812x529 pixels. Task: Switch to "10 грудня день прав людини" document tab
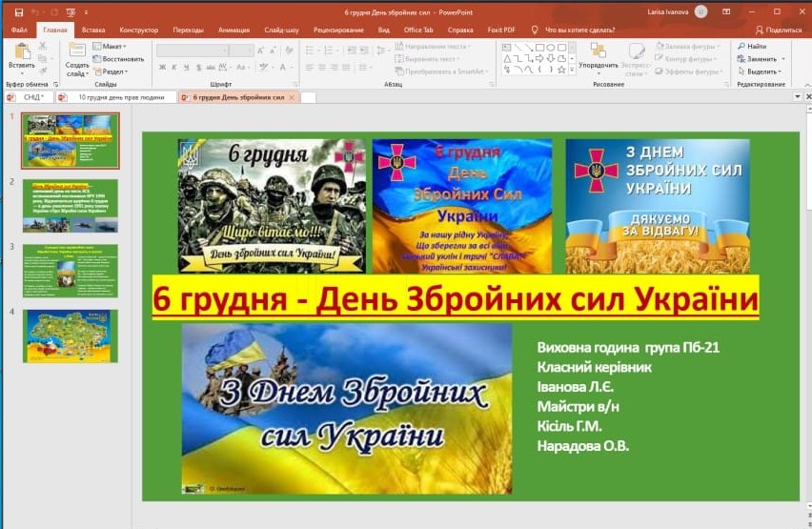click(x=120, y=97)
